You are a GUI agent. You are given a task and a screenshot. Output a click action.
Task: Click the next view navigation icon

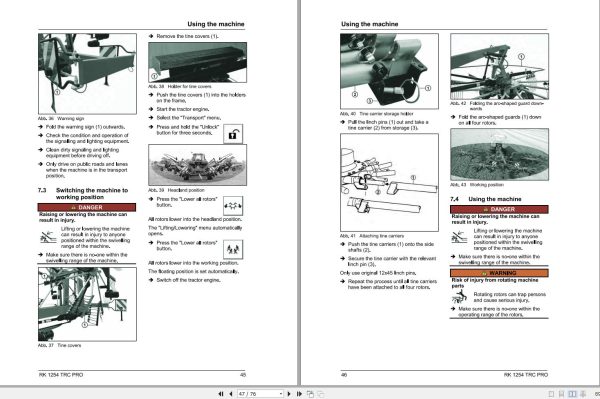tap(320, 394)
